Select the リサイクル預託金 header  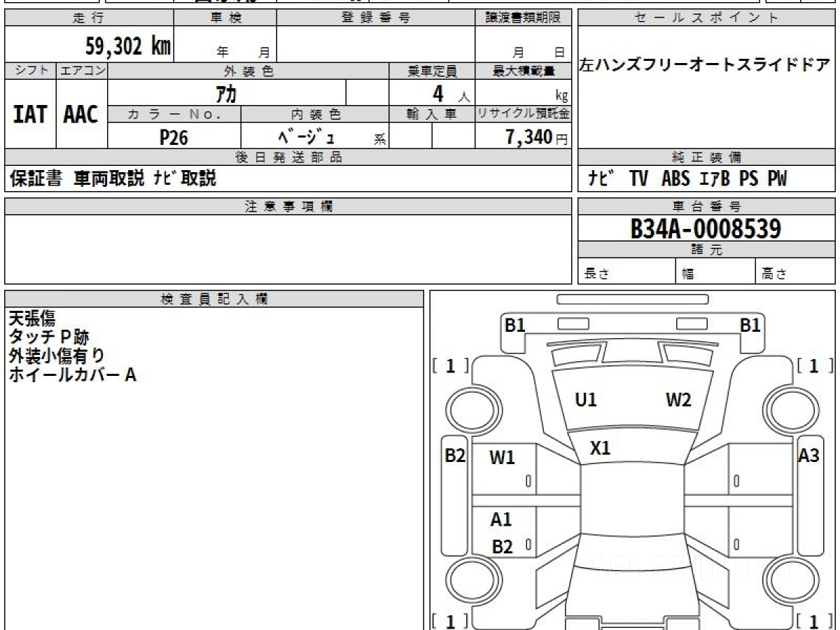523,114
